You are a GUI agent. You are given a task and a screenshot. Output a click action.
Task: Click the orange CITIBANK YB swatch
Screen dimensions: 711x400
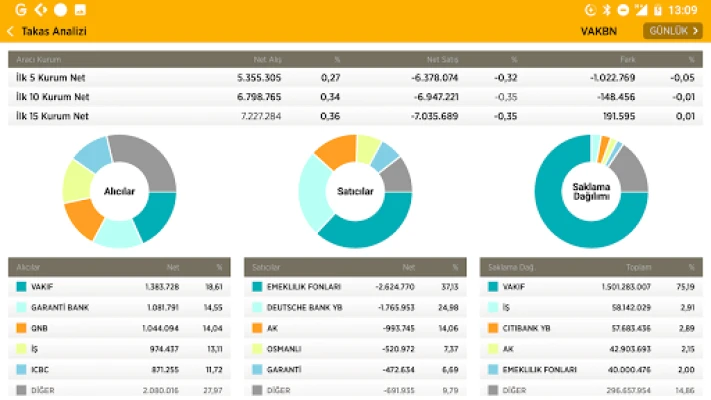click(x=494, y=327)
